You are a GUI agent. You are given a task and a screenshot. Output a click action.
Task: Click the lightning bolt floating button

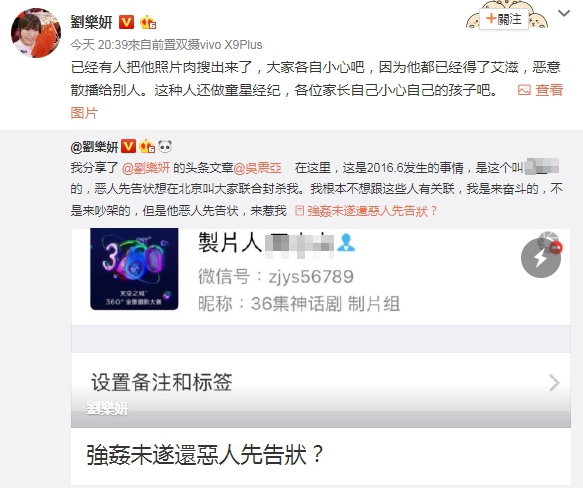(x=541, y=258)
